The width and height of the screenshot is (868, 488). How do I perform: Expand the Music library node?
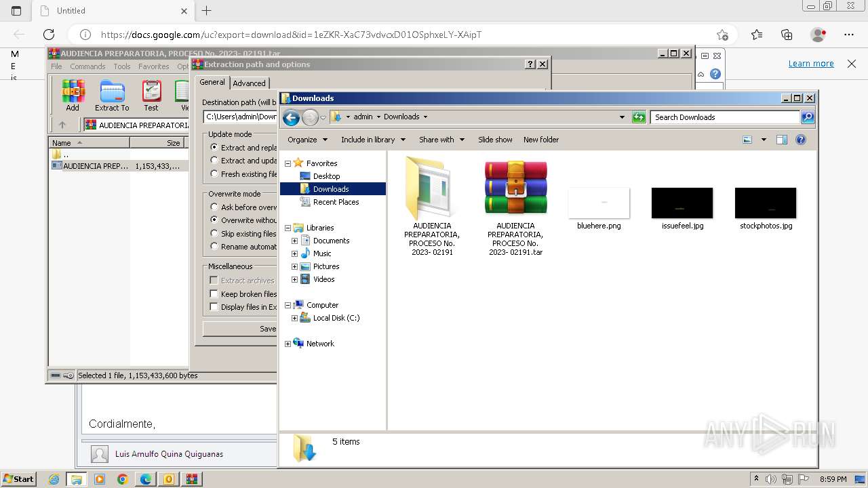294,253
